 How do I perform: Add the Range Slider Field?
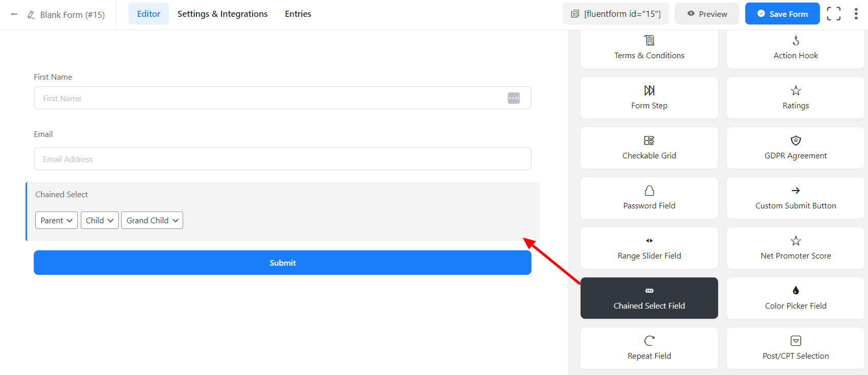pyautogui.click(x=649, y=248)
